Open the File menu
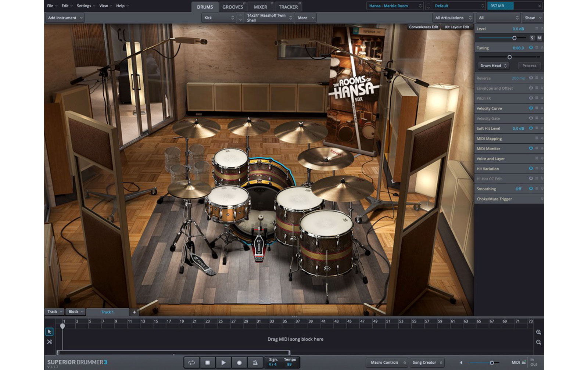 (x=52, y=6)
